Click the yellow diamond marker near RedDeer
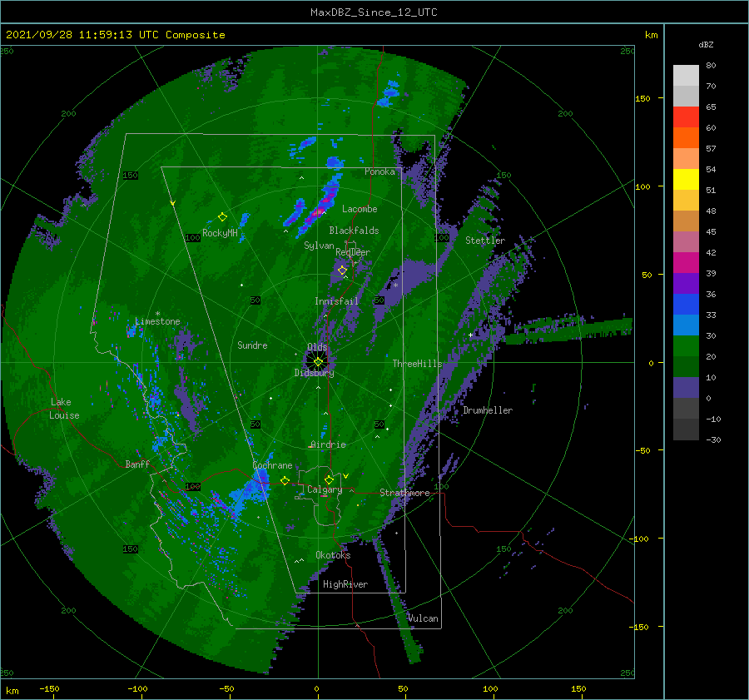The height and width of the screenshot is (700, 749). 342,271
